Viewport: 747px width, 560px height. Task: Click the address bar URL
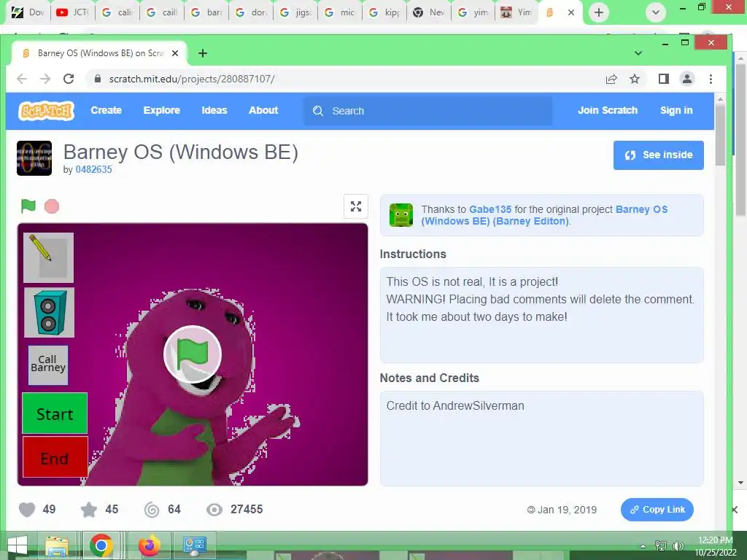point(192,79)
